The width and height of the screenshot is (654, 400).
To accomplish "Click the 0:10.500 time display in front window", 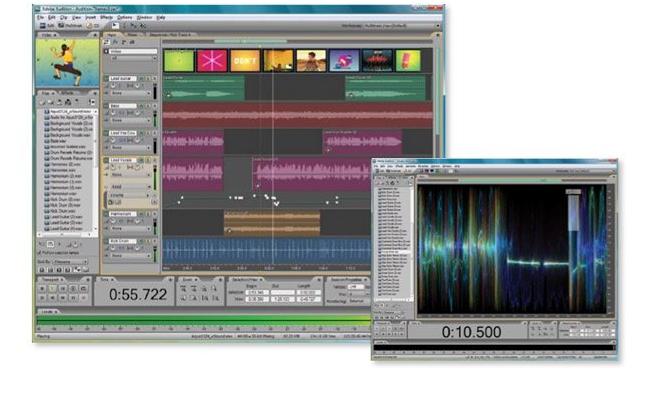I will [x=471, y=332].
